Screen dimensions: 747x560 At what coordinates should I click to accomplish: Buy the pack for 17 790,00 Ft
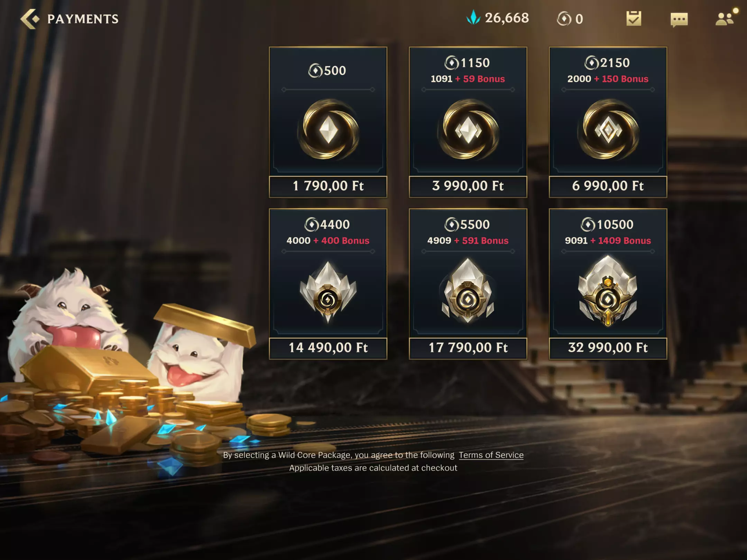tap(468, 348)
